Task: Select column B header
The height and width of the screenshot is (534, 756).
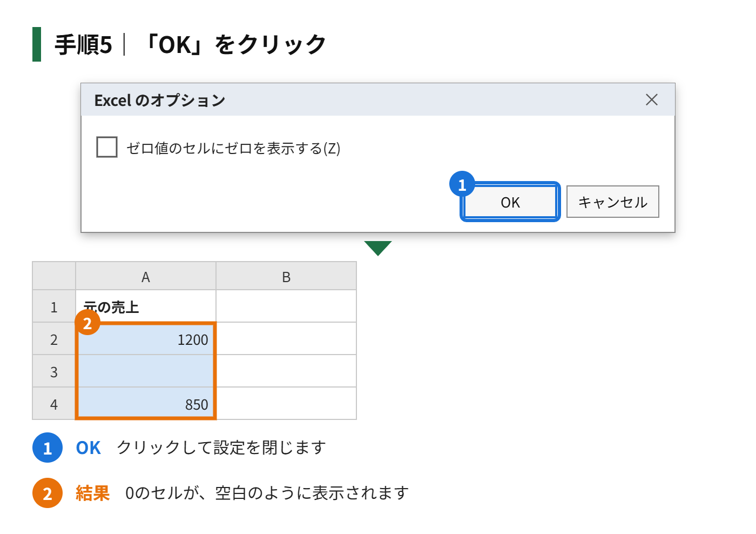Action: [x=286, y=276]
